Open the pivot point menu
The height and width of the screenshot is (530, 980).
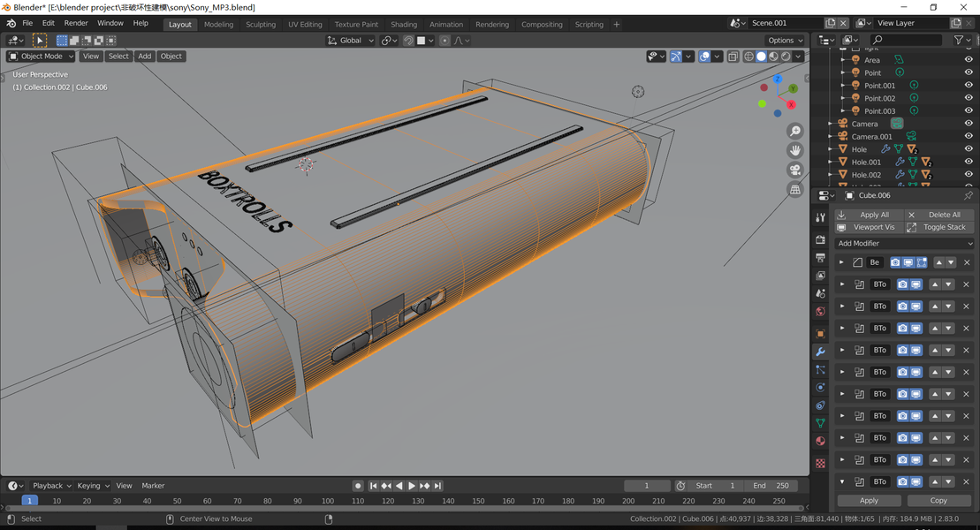pos(390,40)
